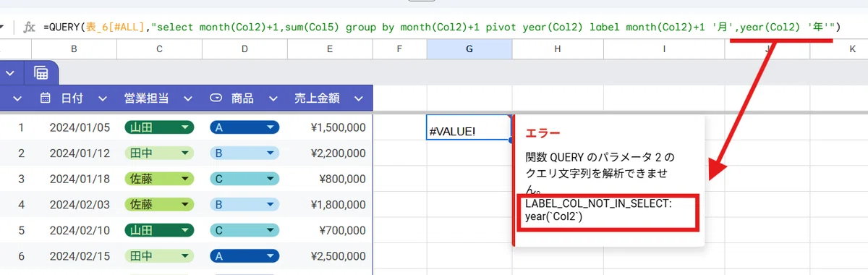Select the #VALUE! error cell
The image size is (868, 275).
(x=469, y=127)
